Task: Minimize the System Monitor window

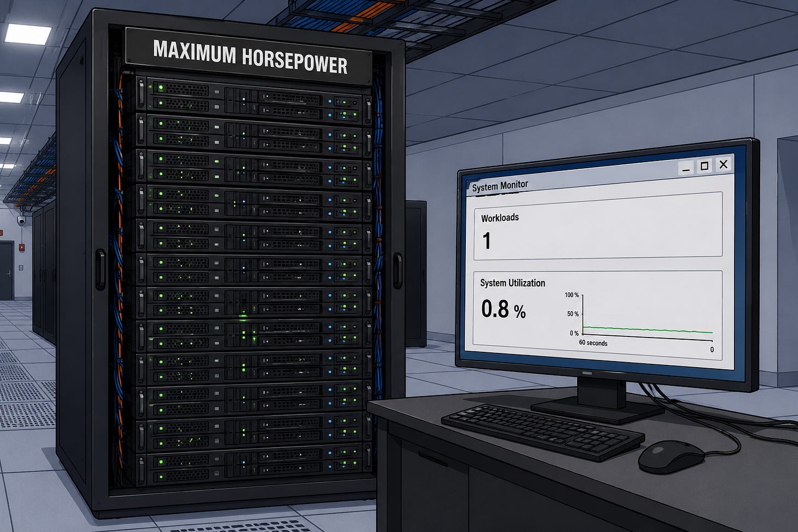Action: pos(686,168)
